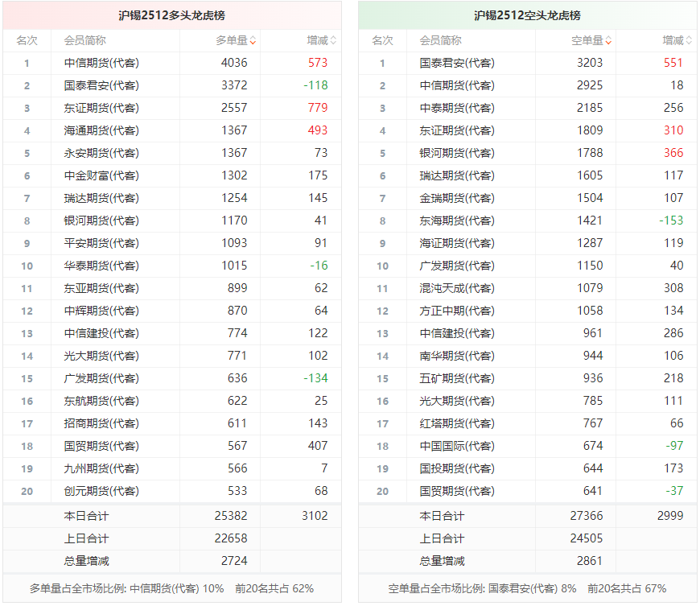Select 国泰君安(代客) in the short table
700x606 pixels.
[x=457, y=63]
